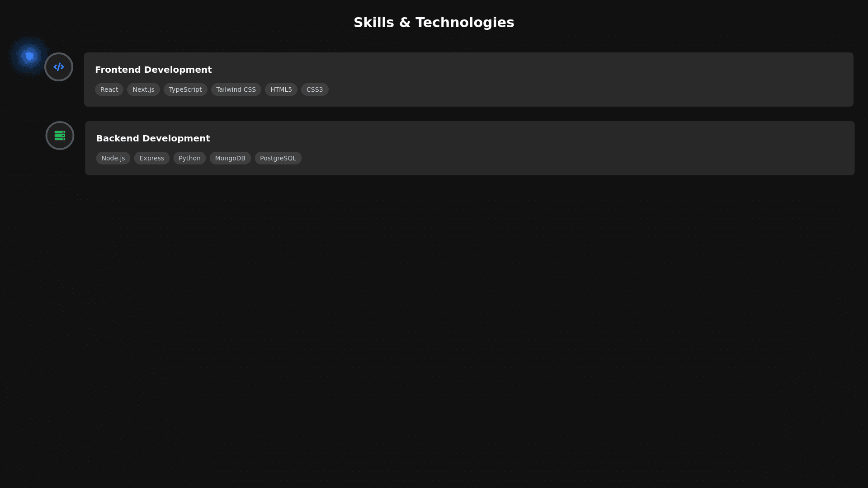Choose the Tailwind CSS tag
The height and width of the screenshot is (488, 868).
236,89
